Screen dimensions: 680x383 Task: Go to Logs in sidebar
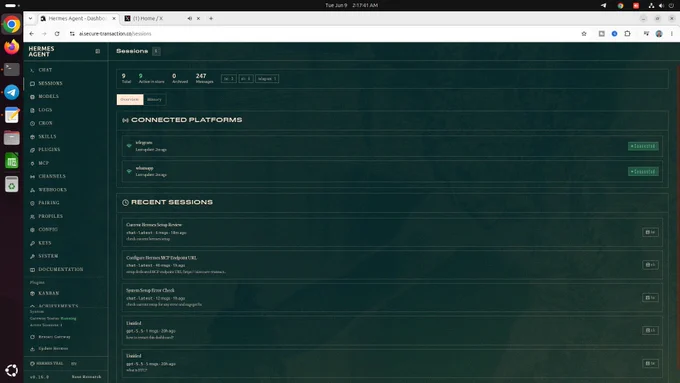pos(45,110)
